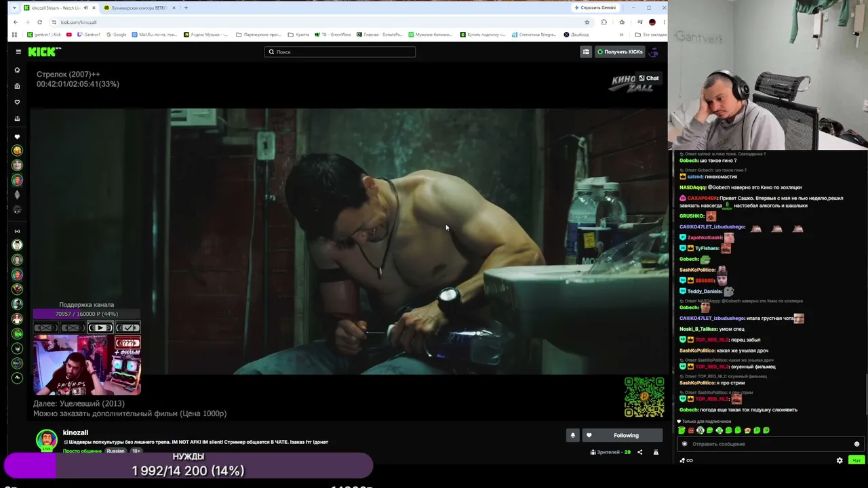The image size is (868, 488).
Task: Mute the kinozall Stream tab audio
Action: tap(85, 7)
